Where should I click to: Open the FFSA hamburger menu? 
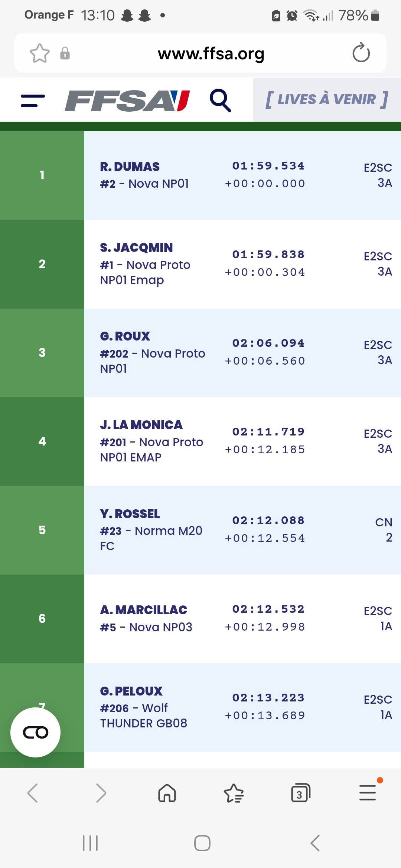33,101
